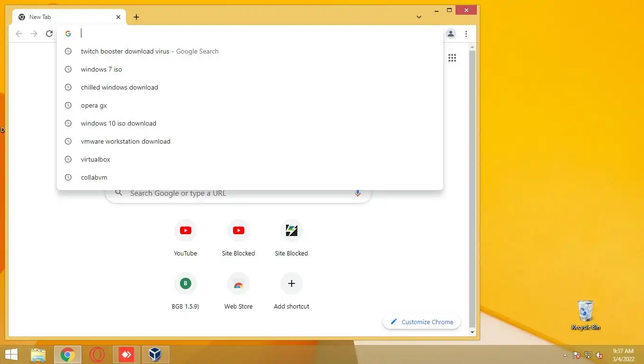Click the Action Center flag icon
The image size is (644, 364).
point(577,355)
